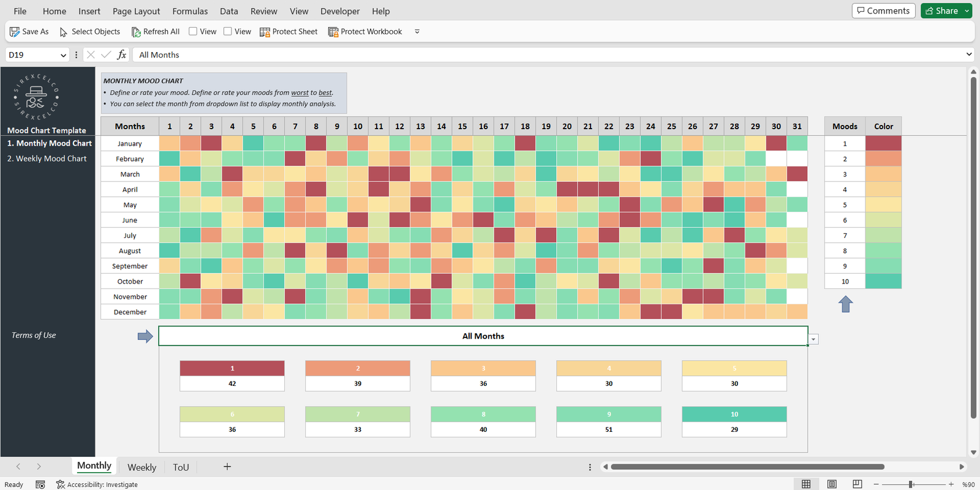Image resolution: width=980 pixels, height=490 pixels.
Task: Click the Refresh All icon
Action: click(x=136, y=32)
